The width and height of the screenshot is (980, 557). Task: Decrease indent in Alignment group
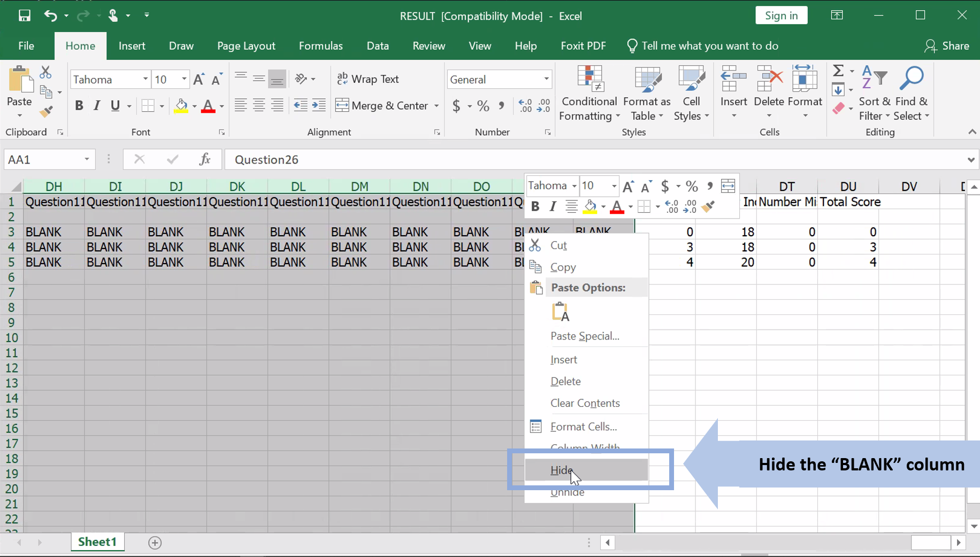pos(301,105)
